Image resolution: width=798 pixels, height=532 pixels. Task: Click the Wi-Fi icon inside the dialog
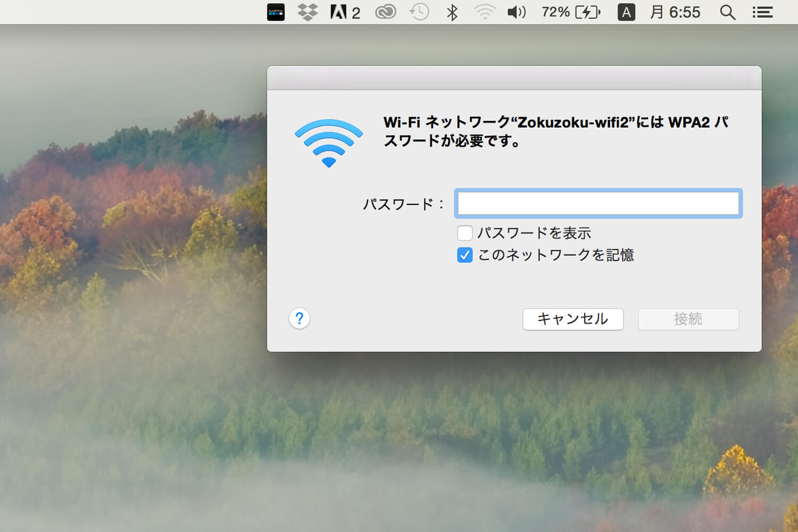328,142
